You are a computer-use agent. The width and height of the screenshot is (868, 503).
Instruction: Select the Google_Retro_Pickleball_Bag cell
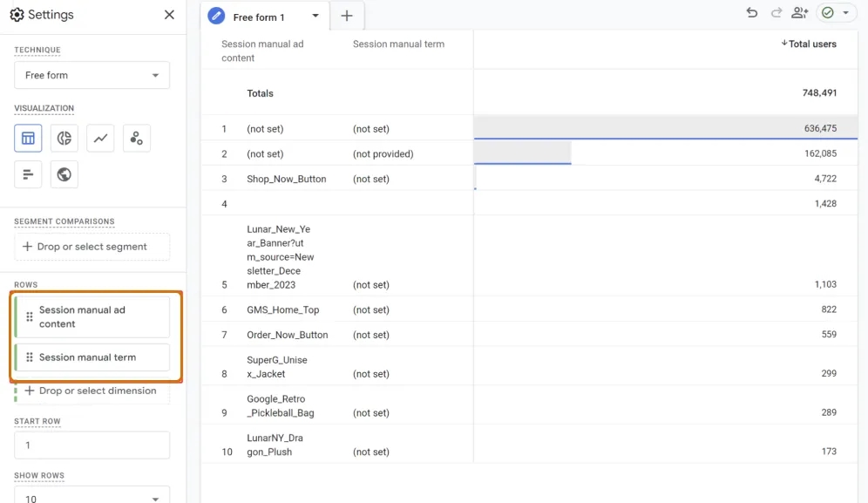coord(280,406)
